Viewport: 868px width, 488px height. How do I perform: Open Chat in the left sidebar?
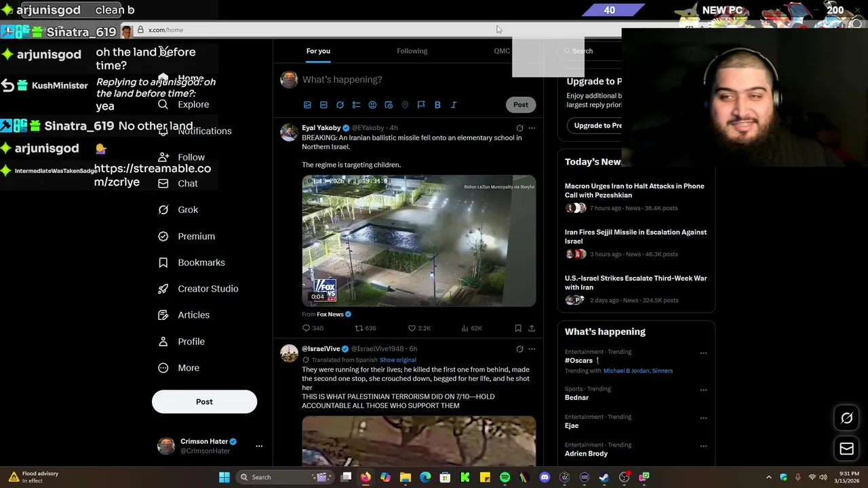pyautogui.click(x=178, y=184)
